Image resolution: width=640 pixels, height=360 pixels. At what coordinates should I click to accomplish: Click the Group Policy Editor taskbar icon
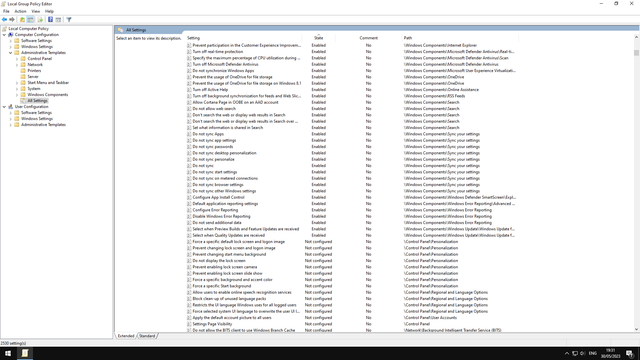click(24, 353)
